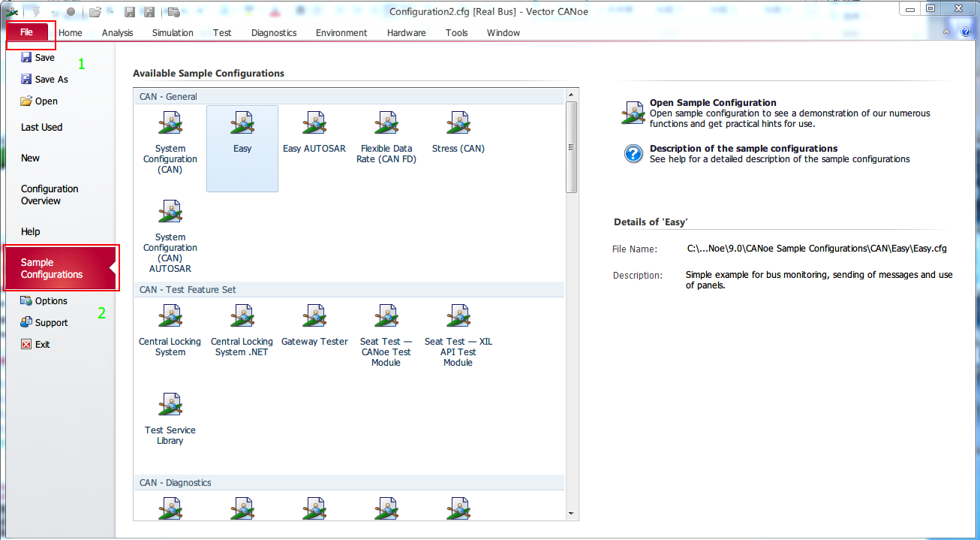Expand dropdown arrow next to lightning start icon
980x540 pixels.
[53, 12]
